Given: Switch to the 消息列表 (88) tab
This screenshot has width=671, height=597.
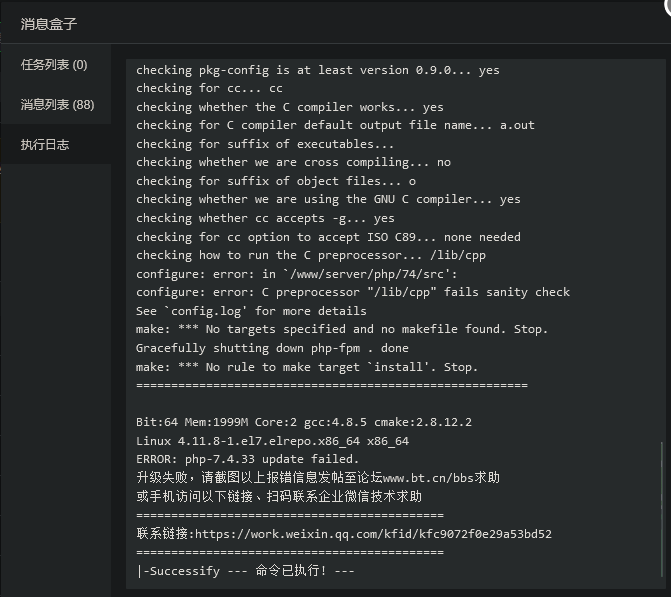Looking at the screenshot, I should click(x=57, y=104).
